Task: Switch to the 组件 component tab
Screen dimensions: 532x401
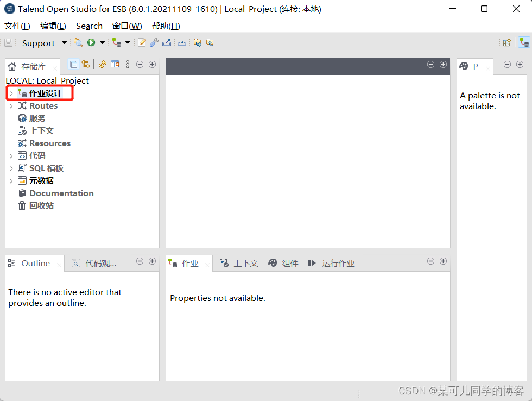Action: (x=283, y=264)
